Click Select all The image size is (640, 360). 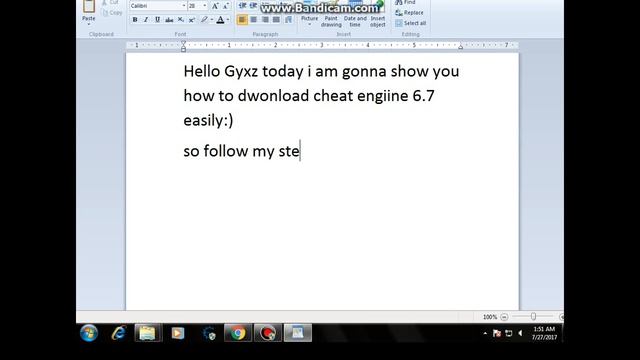click(411, 23)
